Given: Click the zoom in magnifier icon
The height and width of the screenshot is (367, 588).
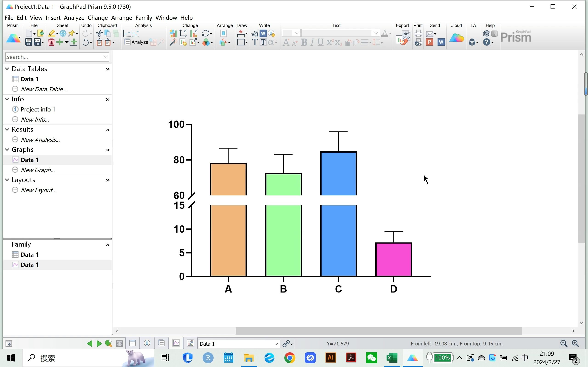Looking at the screenshot, I should [x=575, y=343].
